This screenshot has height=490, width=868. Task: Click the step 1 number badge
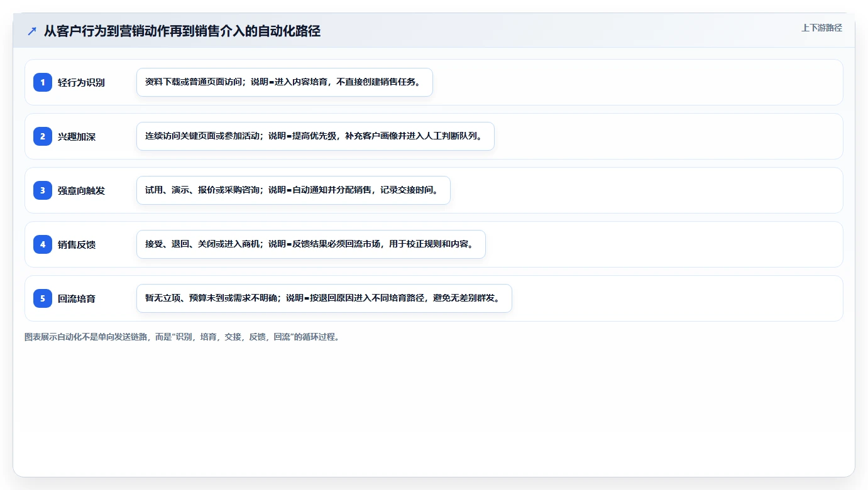pyautogui.click(x=43, y=82)
